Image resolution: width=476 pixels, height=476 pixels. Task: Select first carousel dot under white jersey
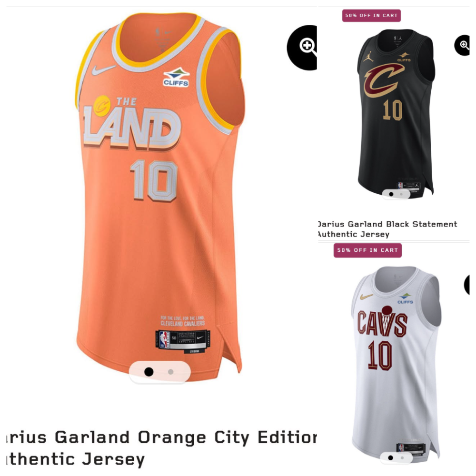(x=391, y=457)
